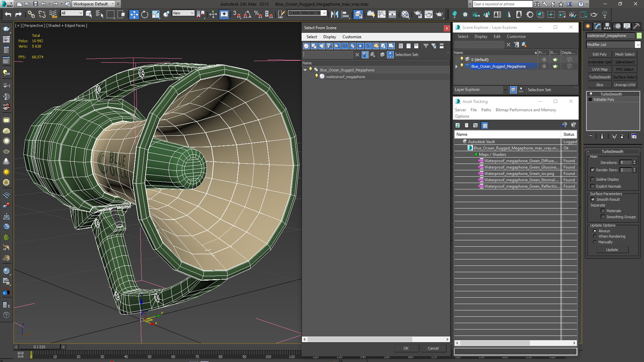The image size is (644, 362).
Task: Toggle visibility bulb for waterproof_megaphone
Action: tap(316, 76)
